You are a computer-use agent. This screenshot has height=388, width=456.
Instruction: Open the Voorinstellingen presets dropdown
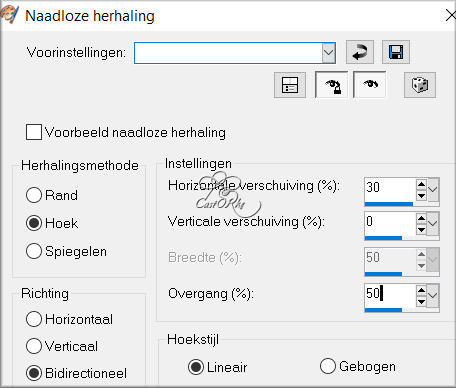[329, 53]
